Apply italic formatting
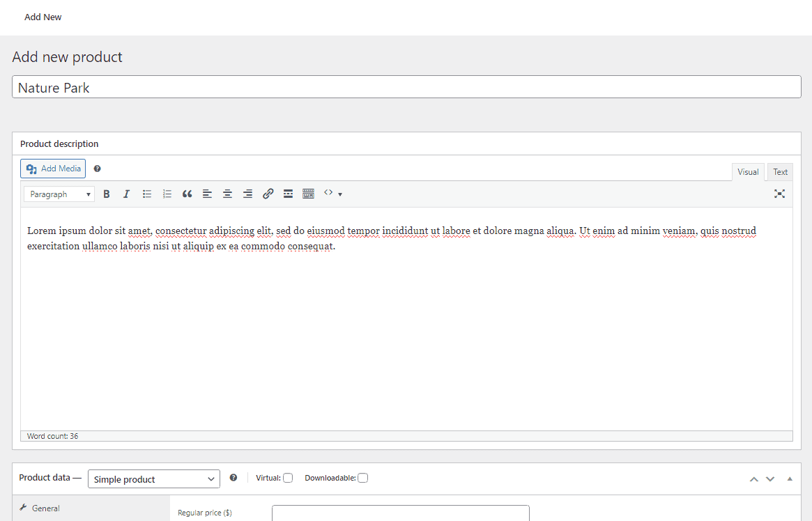The height and width of the screenshot is (521, 812). [x=126, y=194]
